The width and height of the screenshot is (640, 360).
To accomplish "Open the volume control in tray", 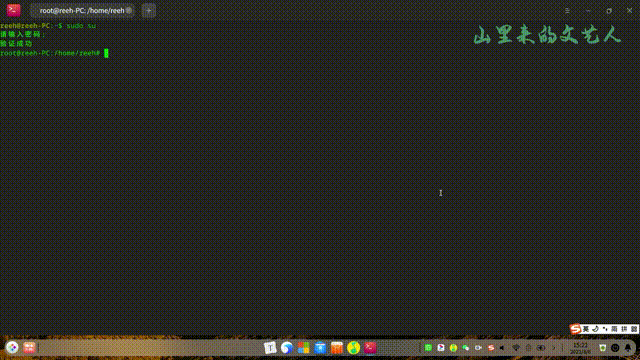I will 503,348.
